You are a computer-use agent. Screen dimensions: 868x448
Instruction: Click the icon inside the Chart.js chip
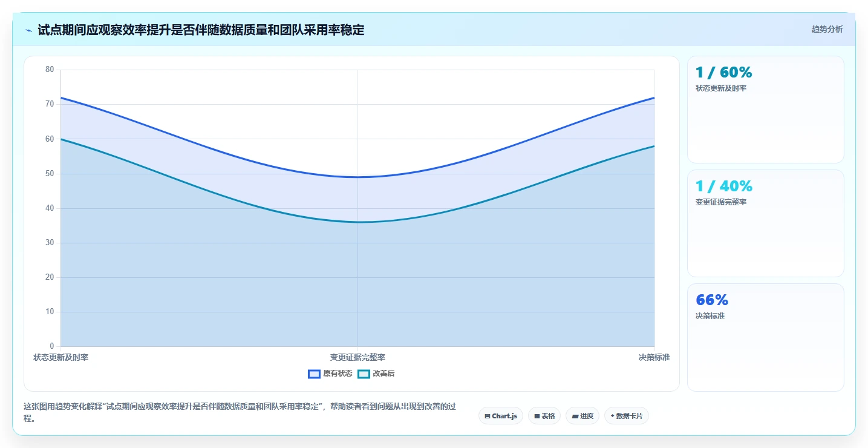(487, 417)
